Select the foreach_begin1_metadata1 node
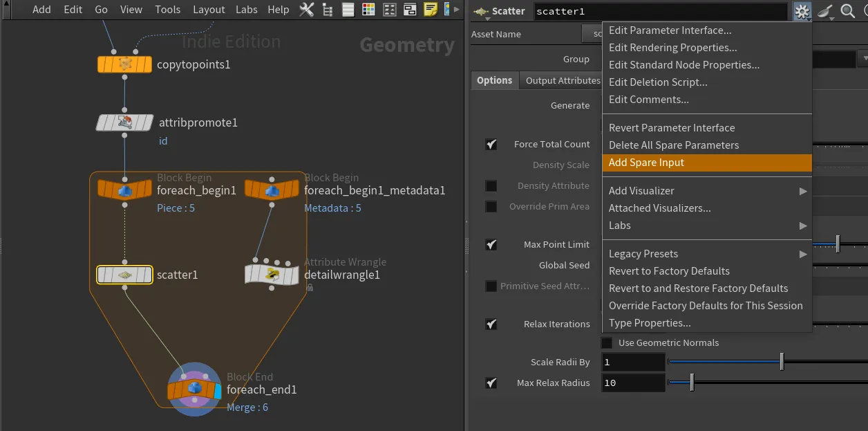Screen dimensions: 868x431 (x=272, y=189)
